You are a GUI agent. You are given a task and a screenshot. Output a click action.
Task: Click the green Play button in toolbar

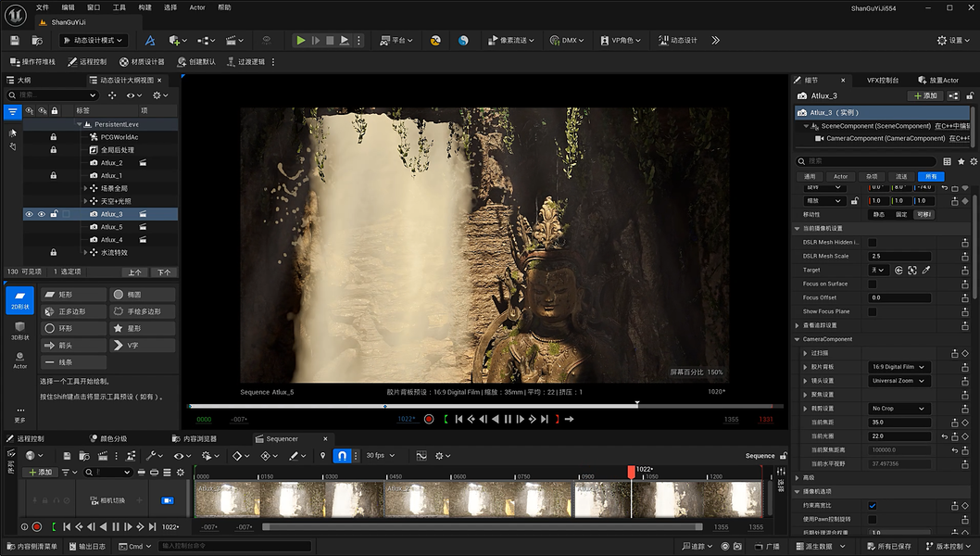300,41
